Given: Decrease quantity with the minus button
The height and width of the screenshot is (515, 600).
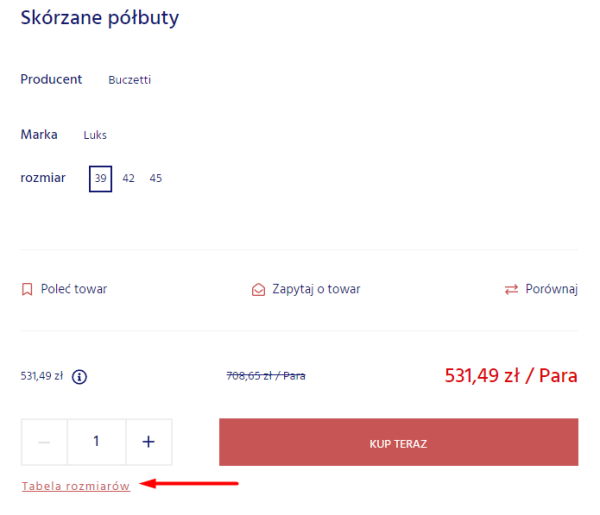Looking at the screenshot, I should coord(44,442).
